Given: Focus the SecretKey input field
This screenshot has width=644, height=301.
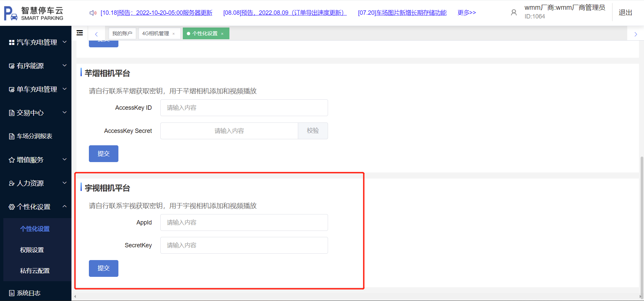Looking at the screenshot, I should (x=244, y=245).
